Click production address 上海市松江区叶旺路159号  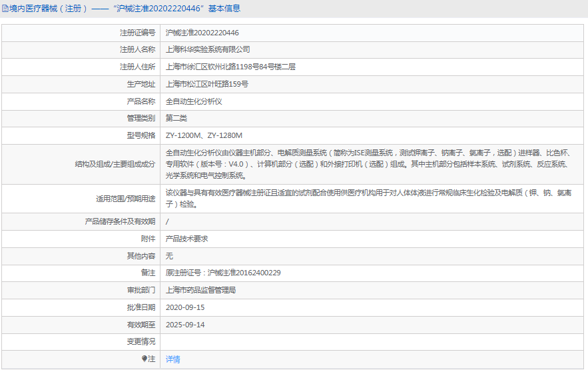[x=206, y=85]
